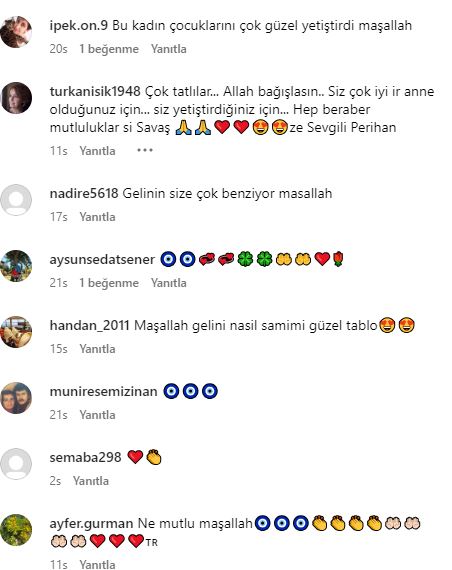The image size is (452, 570).
Task: Open muniresemizinan profile picture
Action: tap(16, 398)
